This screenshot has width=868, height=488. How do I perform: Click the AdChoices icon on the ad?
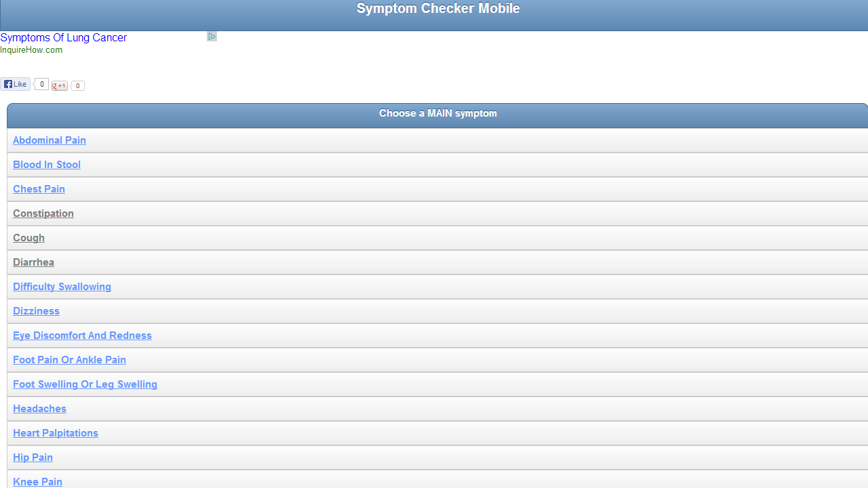point(212,37)
